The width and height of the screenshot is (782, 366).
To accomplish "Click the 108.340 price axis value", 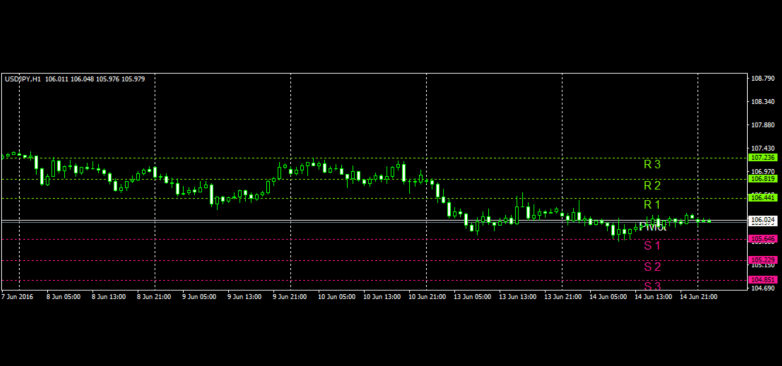I will pyautogui.click(x=763, y=102).
